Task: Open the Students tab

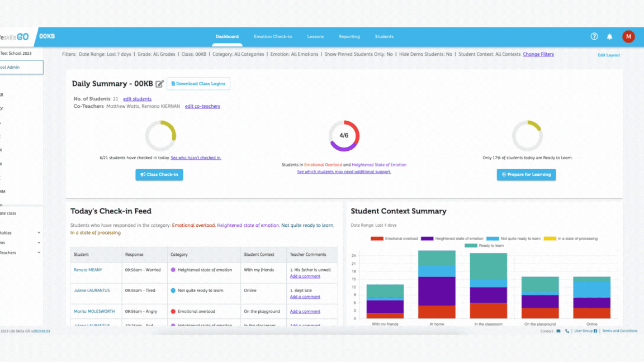Action: point(384,36)
